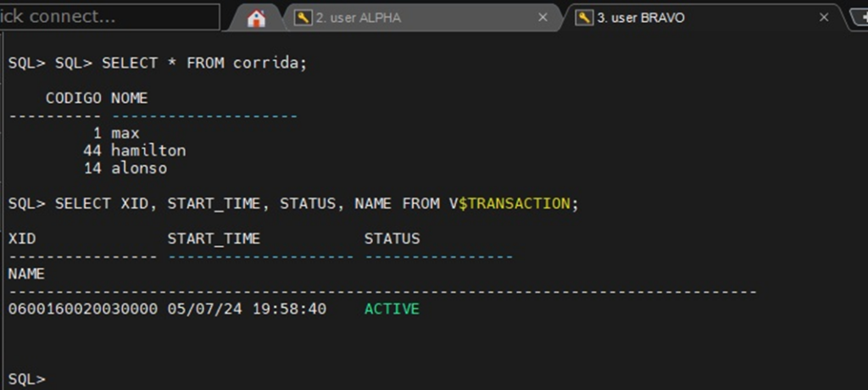Click the key icon on user BRAVO tab
This screenshot has height=390, width=868.
[584, 18]
